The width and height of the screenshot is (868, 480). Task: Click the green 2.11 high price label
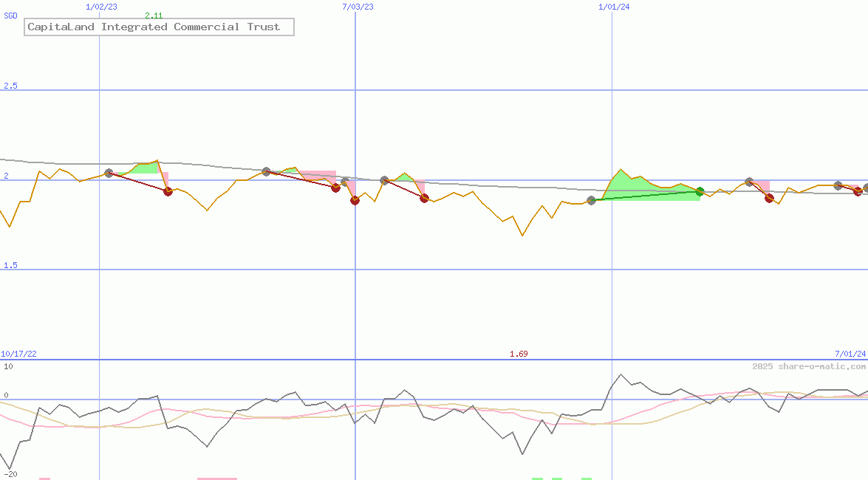click(x=154, y=16)
